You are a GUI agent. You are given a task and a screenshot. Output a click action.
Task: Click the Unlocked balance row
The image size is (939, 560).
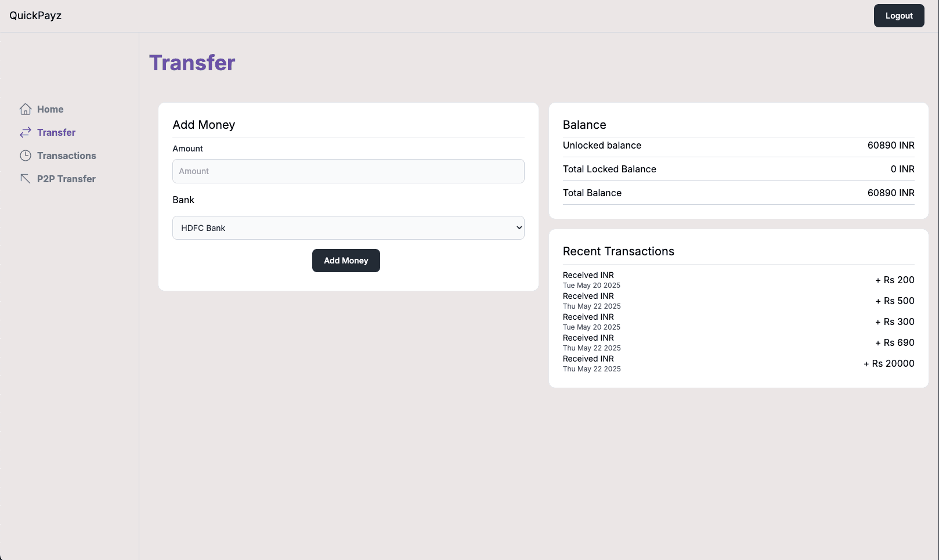point(738,146)
